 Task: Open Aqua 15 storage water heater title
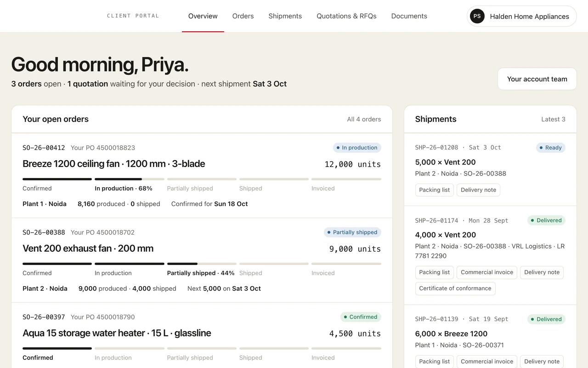point(117,333)
